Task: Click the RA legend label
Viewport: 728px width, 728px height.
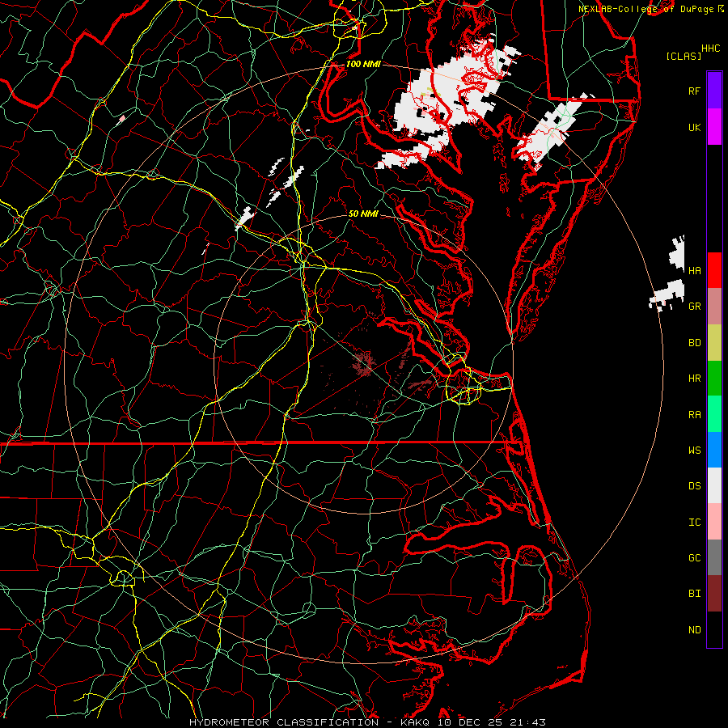Action: (695, 415)
